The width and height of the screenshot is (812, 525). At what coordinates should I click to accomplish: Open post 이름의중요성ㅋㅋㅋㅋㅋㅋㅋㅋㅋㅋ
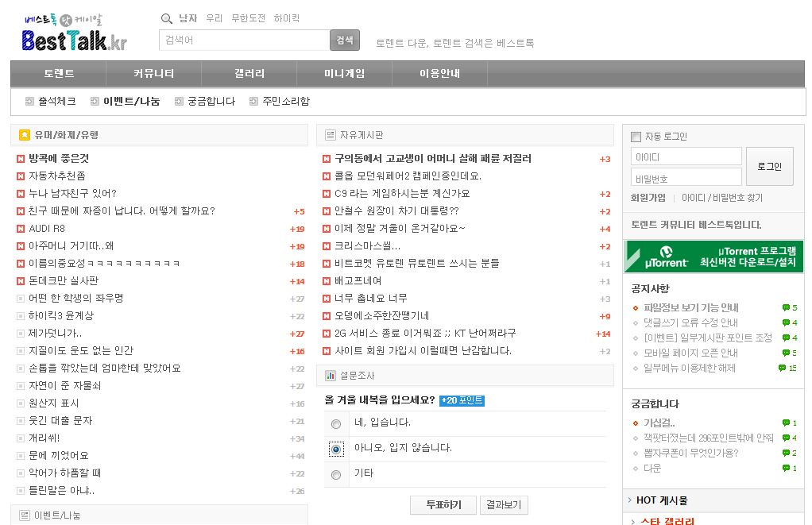pos(104,264)
